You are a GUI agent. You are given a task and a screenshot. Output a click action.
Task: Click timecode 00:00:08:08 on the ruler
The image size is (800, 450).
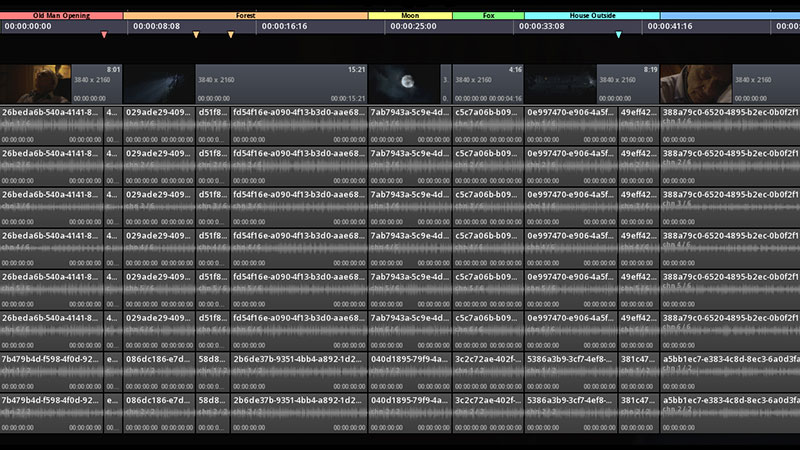click(x=157, y=26)
